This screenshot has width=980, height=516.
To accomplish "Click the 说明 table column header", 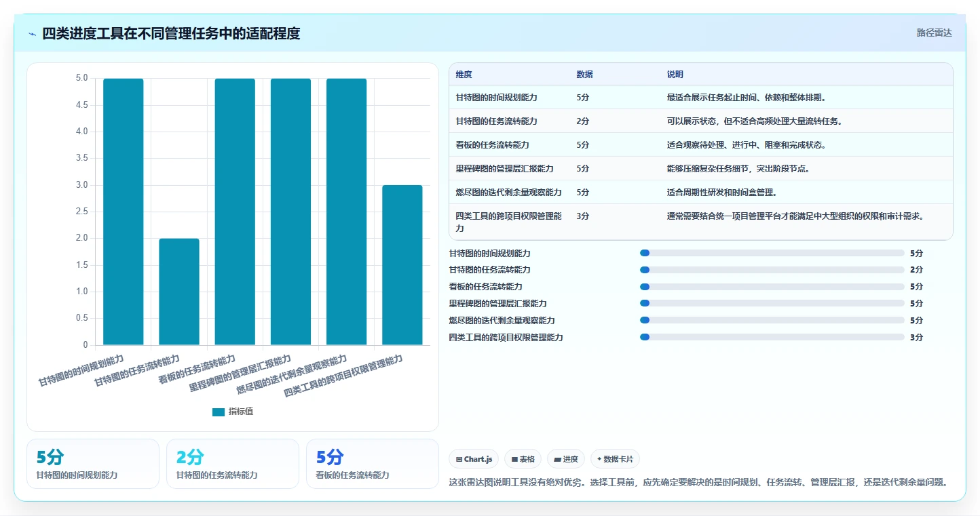I will pos(675,75).
